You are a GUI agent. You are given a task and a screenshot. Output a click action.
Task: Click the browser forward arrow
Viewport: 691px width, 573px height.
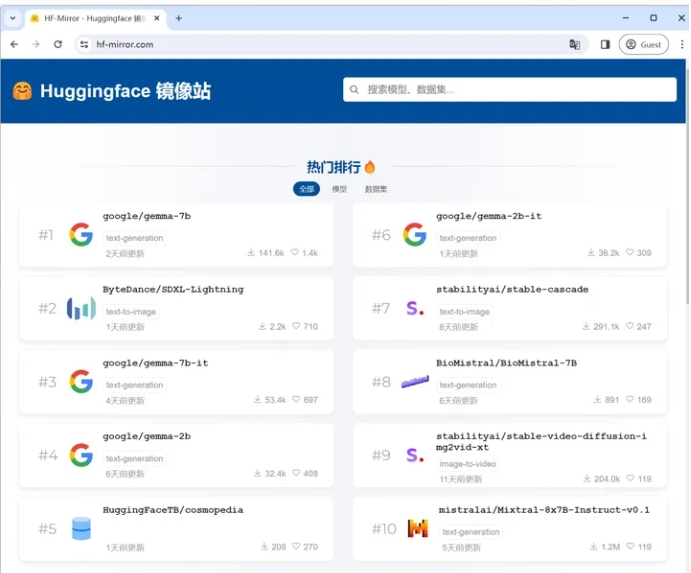(x=36, y=44)
